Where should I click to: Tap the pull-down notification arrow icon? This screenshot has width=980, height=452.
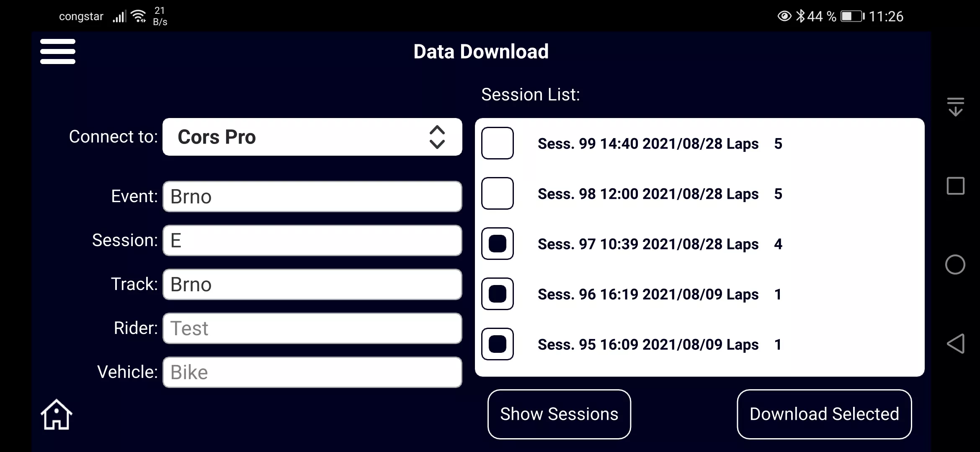coord(956,107)
